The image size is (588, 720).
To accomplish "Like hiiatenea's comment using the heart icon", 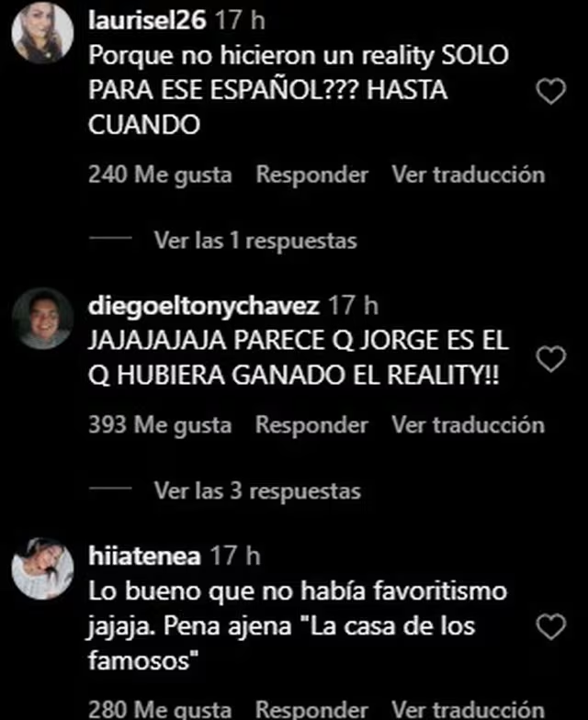I will pos(551,626).
